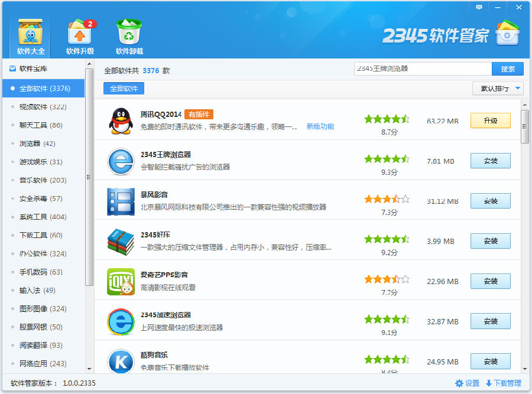Open 下载管理 download manager
Image resolution: width=532 pixels, height=394 pixels.
tap(504, 383)
